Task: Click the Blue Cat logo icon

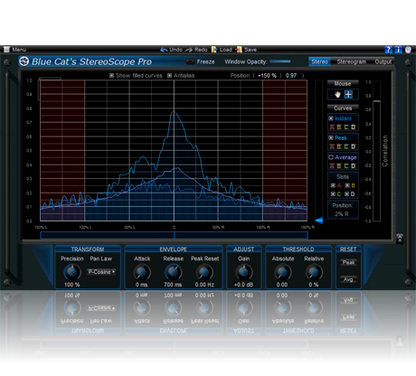Action: [24, 62]
